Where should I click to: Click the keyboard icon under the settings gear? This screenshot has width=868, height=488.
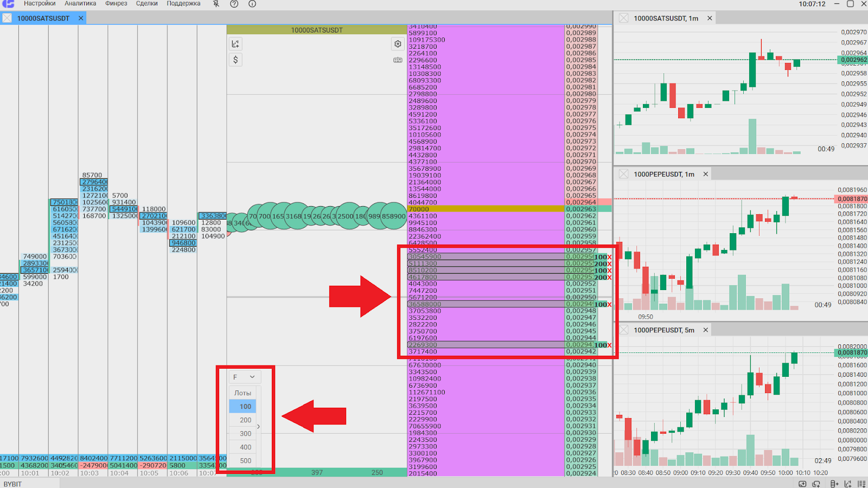coord(398,60)
